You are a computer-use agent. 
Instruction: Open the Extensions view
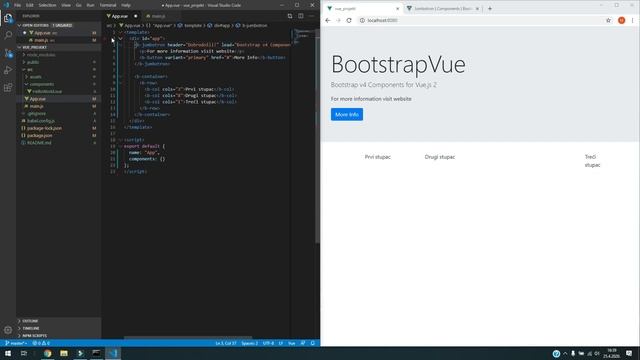(8, 87)
